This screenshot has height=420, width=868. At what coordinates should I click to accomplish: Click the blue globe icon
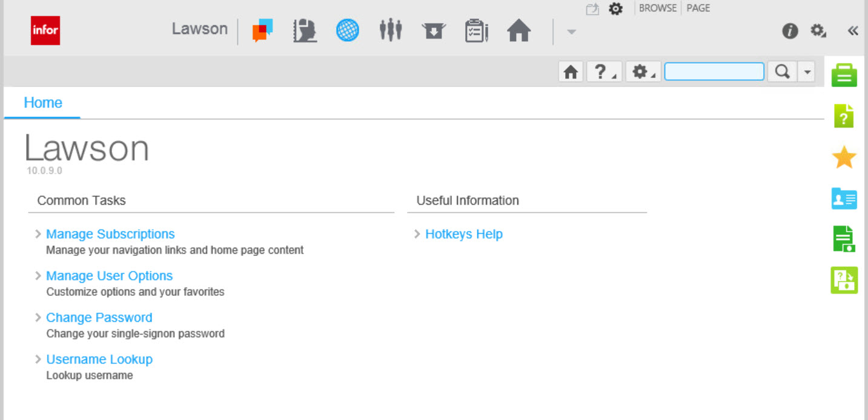point(348,30)
